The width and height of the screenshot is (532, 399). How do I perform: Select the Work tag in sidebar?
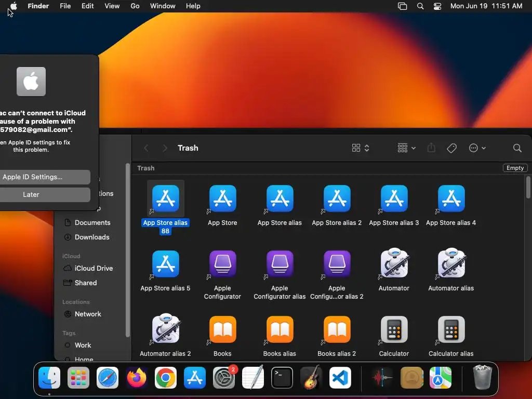coord(78,345)
